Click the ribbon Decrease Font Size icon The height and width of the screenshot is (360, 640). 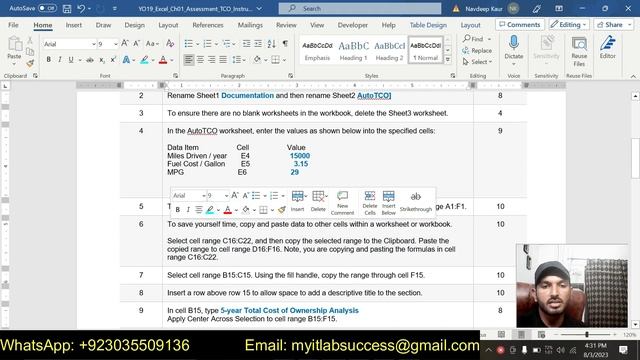tap(137, 44)
